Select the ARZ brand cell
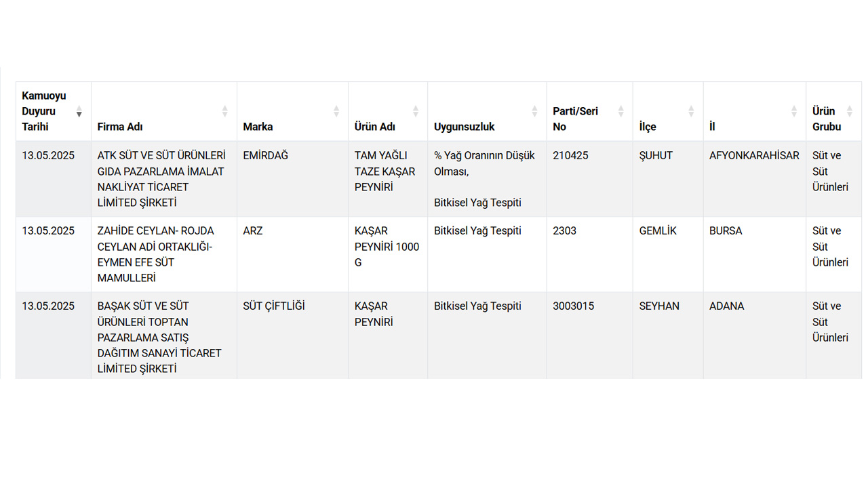Viewport: 868px width, 488px height. [253, 231]
